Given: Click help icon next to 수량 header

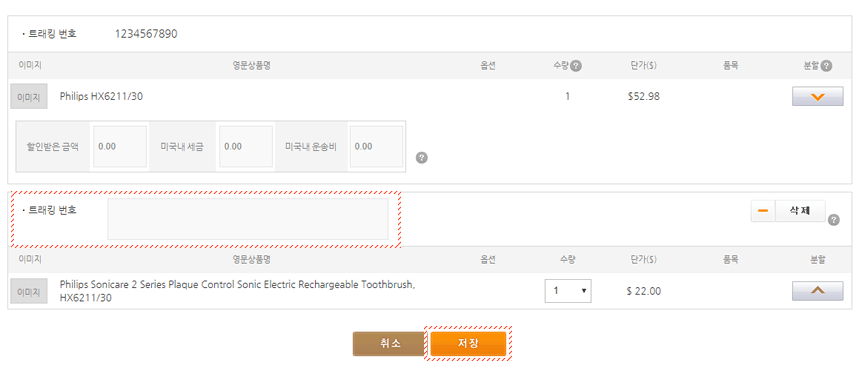Looking at the screenshot, I should 576,66.
